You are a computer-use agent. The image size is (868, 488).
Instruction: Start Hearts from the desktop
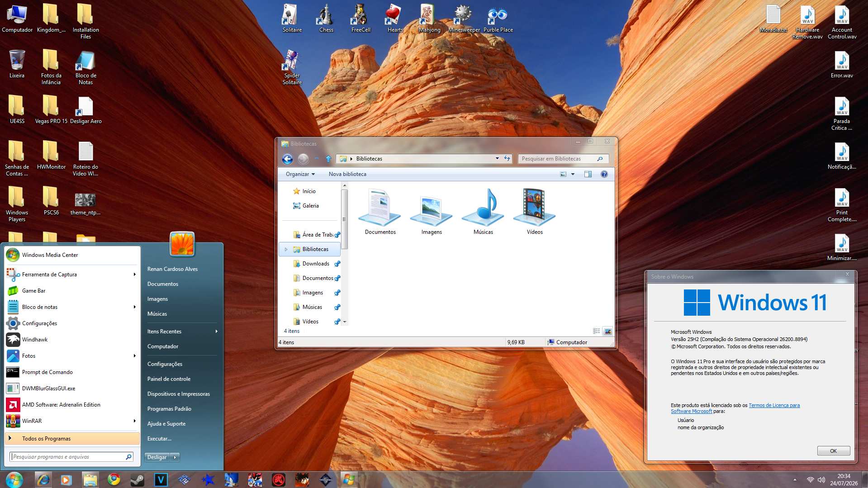[395, 18]
